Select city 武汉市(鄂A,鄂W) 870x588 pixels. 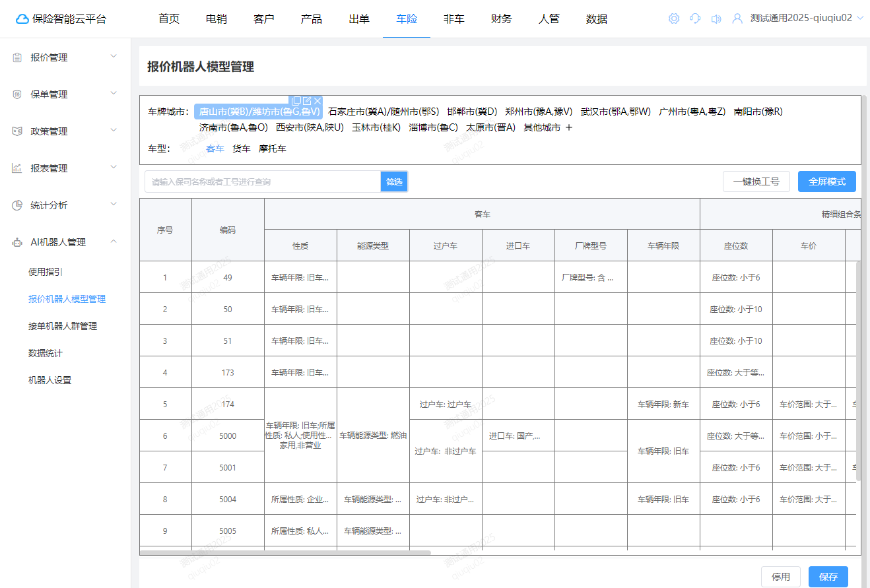pyautogui.click(x=616, y=112)
